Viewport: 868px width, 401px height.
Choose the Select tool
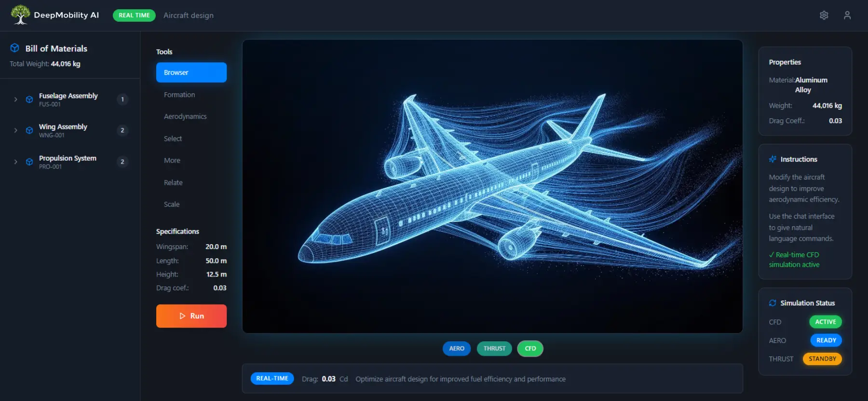(191, 138)
